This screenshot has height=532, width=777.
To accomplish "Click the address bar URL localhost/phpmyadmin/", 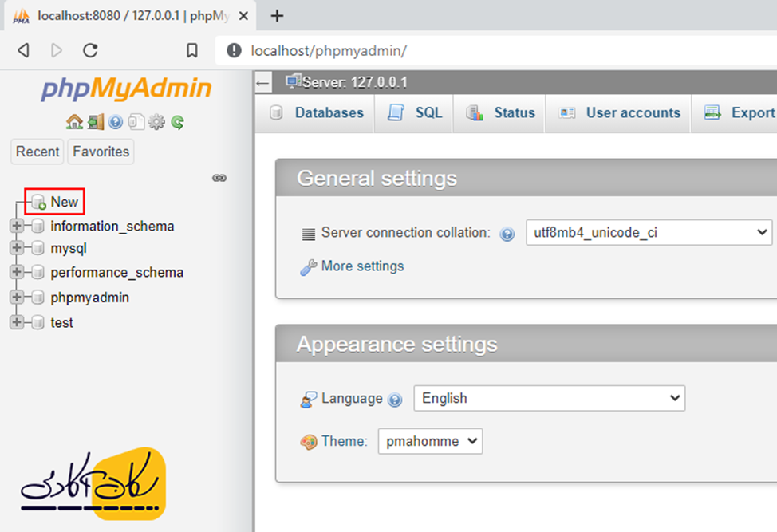I will (329, 50).
